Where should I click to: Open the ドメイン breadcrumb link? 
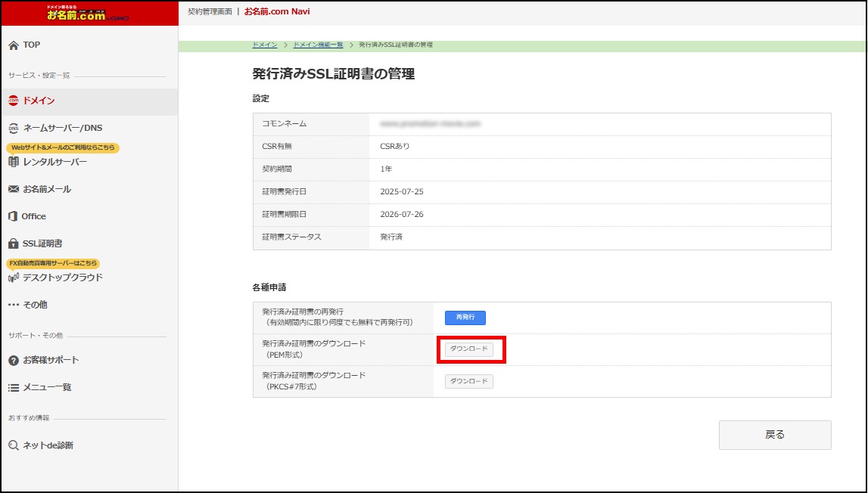pos(263,45)
